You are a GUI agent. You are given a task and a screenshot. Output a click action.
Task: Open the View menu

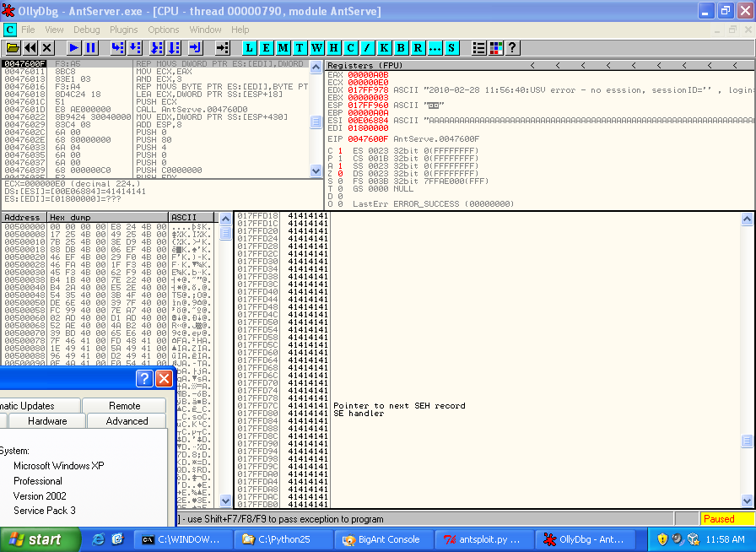click(54, 30)
